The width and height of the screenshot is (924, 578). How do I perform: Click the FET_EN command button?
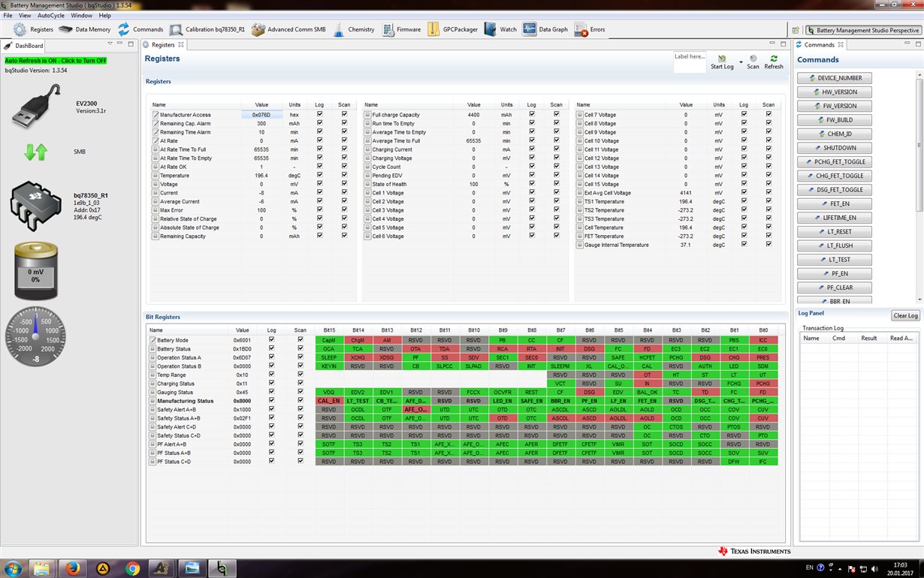(x=835, y=203)
